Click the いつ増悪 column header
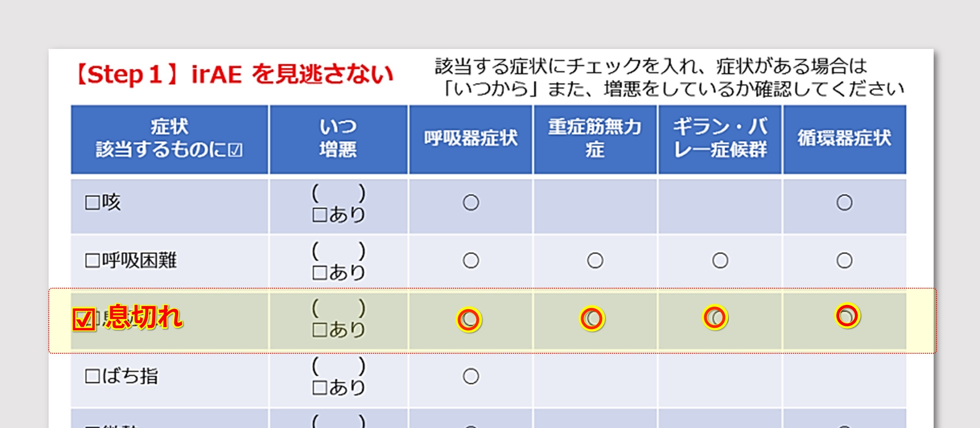The height and width of the screenshot is (428, 980). coord(338,139)
